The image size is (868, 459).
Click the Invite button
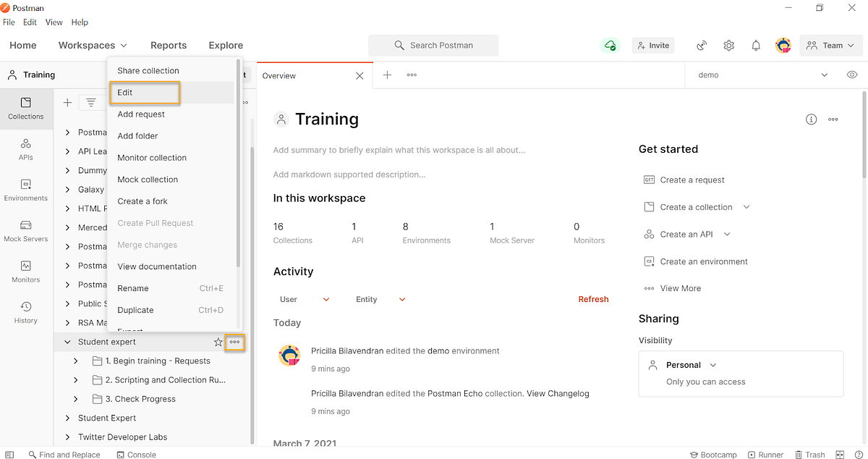(652, 45)
